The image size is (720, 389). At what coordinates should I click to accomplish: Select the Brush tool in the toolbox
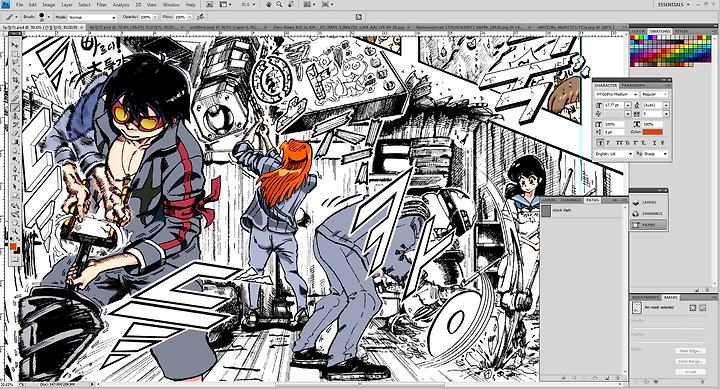pos(15,107)
